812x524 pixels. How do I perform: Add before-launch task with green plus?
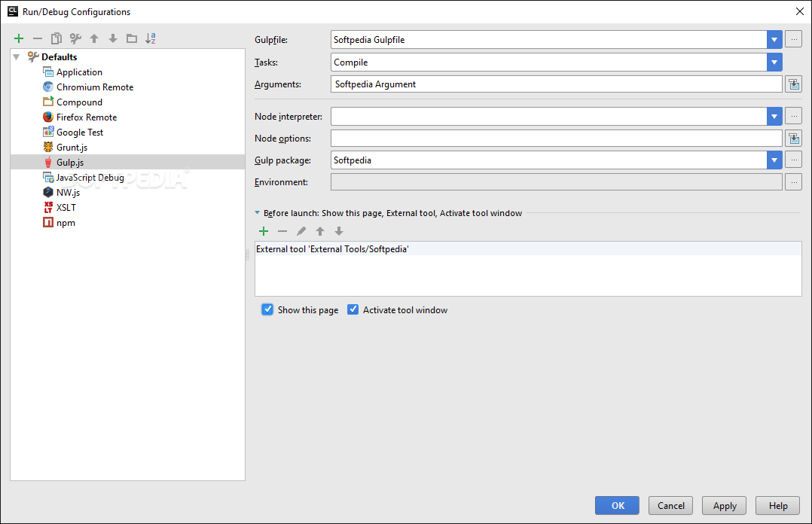click(264, 231)
